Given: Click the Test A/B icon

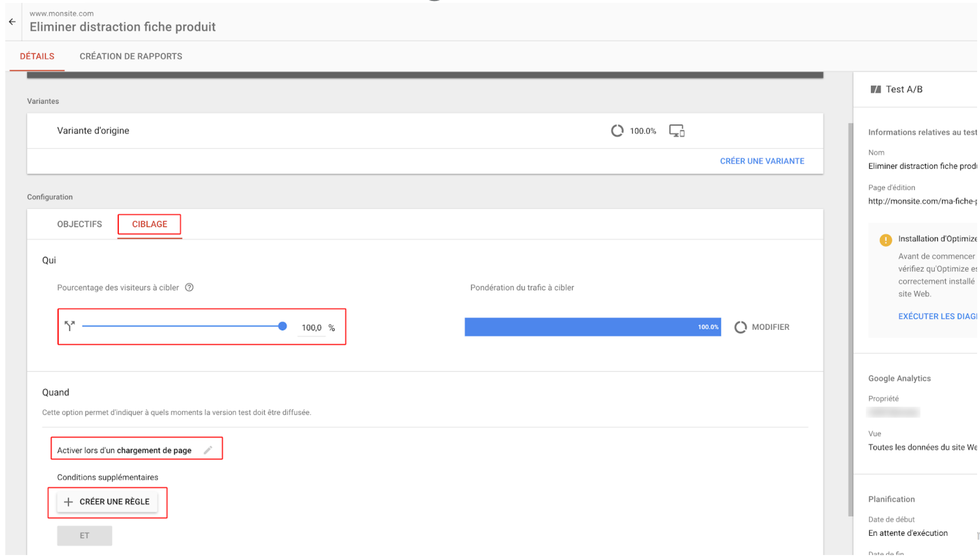Looking at the screenshot, I should click(x=876, y=89).
